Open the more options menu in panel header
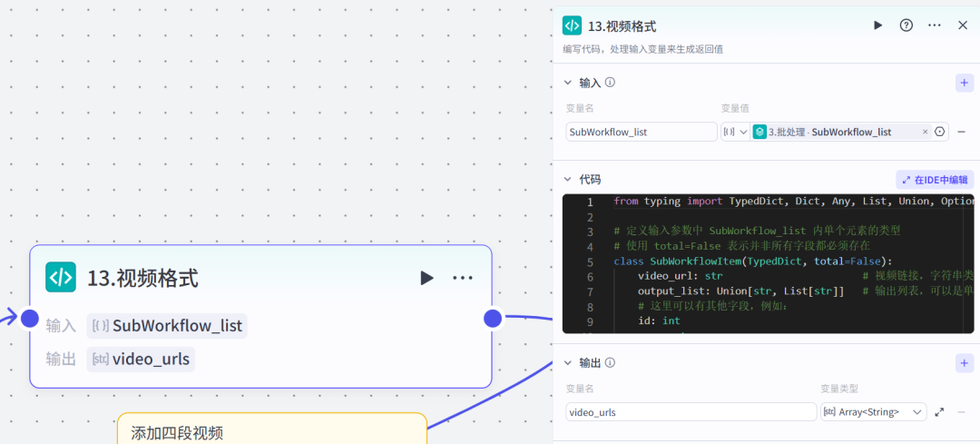Screen dimensions: 980x444 935,25
